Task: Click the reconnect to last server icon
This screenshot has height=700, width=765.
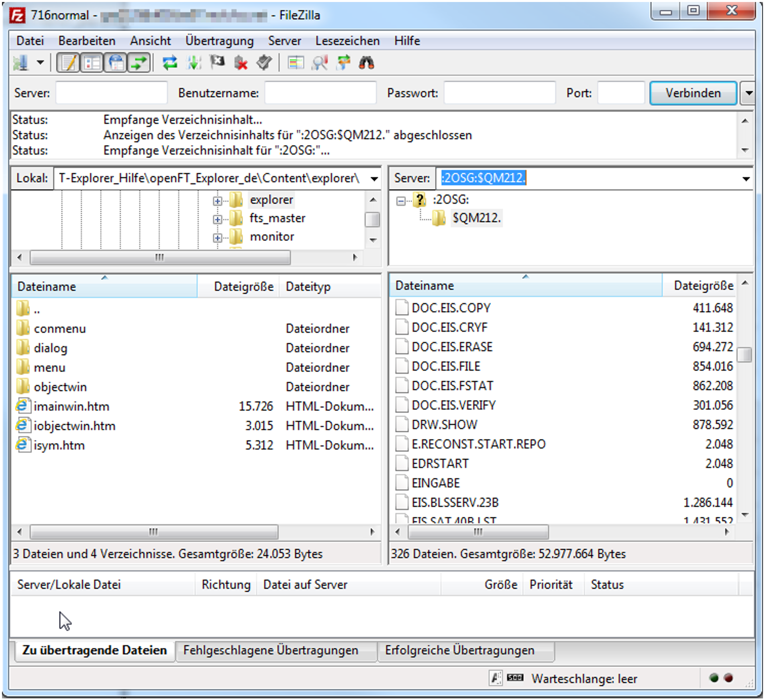Action: (x=264, y=63)
